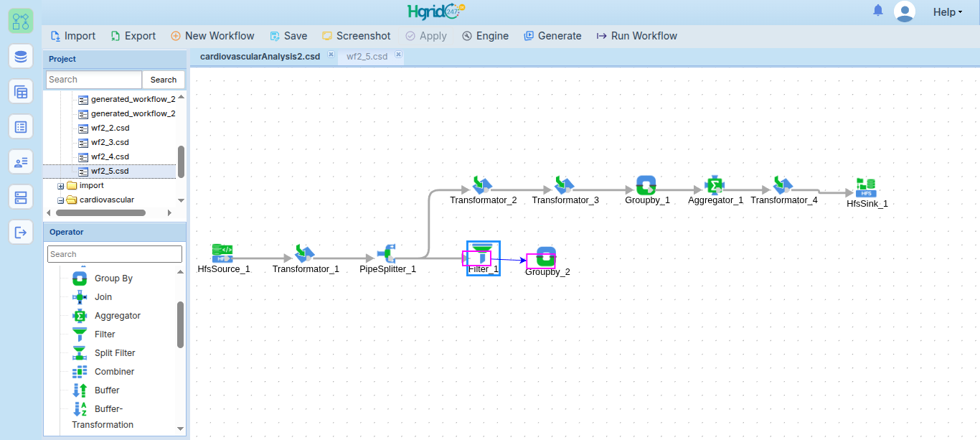This screenshot has width=980, height=440.
Task: Select the HfsSink_1 node
Action: click(867, 188)
